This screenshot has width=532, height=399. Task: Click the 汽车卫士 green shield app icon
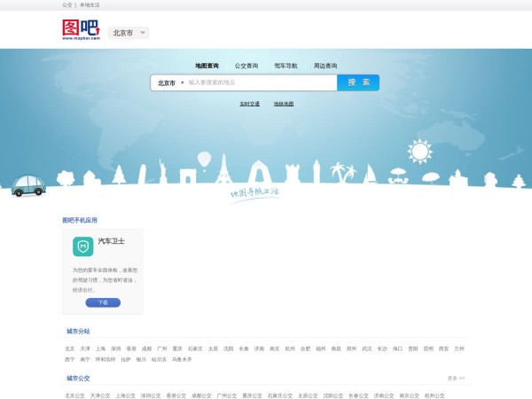click(82, 246)
